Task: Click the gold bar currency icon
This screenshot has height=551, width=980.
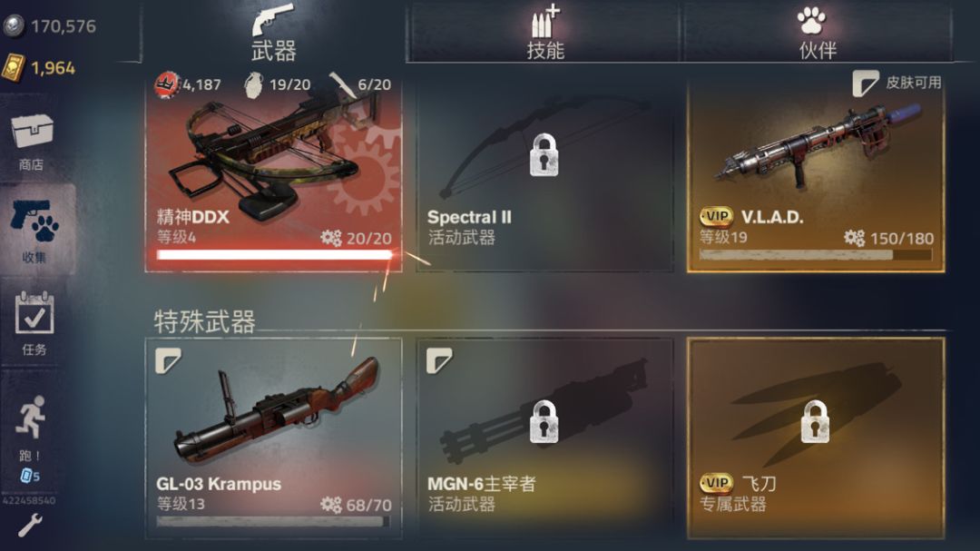Action: (14, 67)
